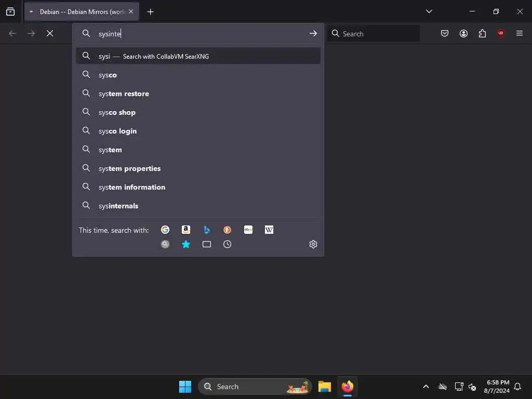Choose the 'system properties' suggestion

pos(198,168)
